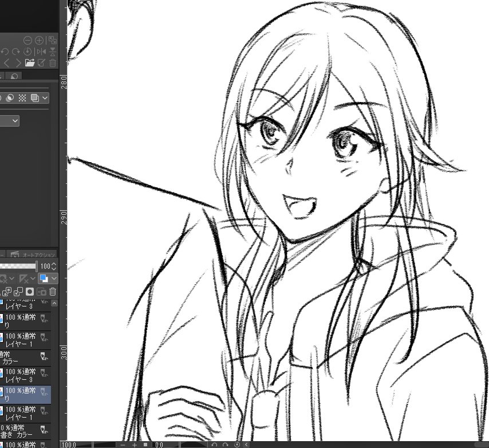Expand the option strip dropdown arrow
The height and width of the screenshot is (448, 489).
pyautogui.click(x=45, y=98)
